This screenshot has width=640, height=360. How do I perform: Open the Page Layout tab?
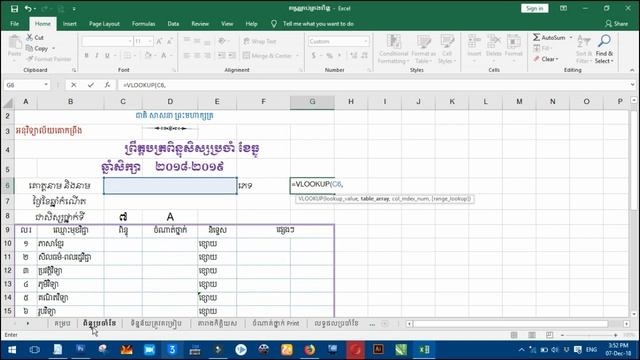click(104, 24)
